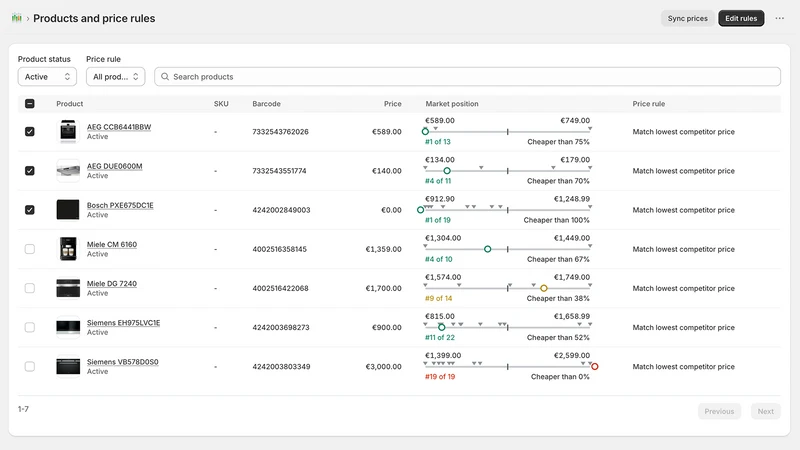Open the Miele CM 6160 product link
This screenshot has width=800, height=450.
tap(112, 244)
